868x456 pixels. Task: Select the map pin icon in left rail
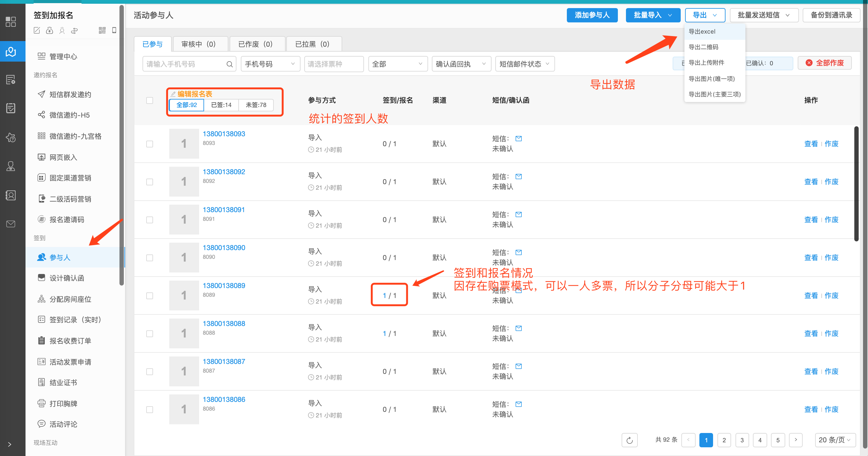(11, 52)
